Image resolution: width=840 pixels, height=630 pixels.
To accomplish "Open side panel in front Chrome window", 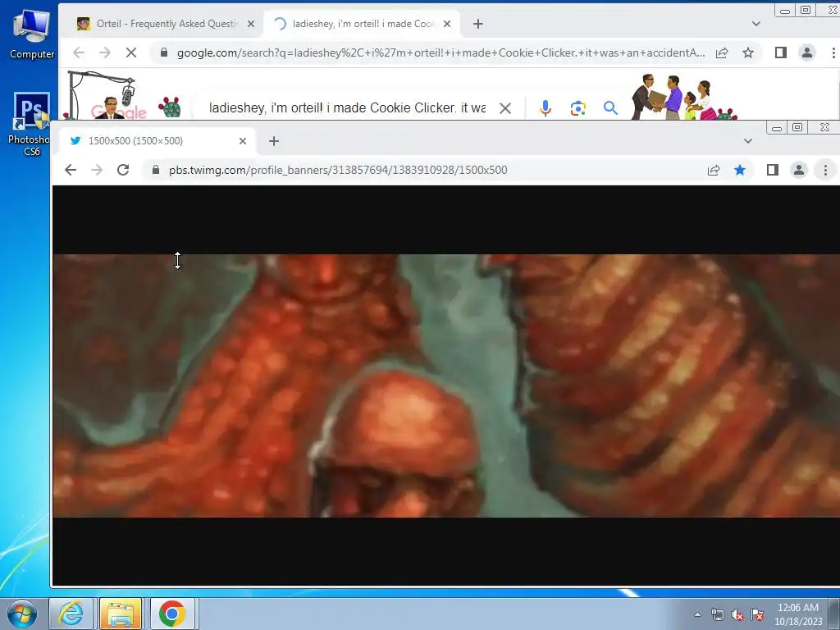I will [773, 170].
